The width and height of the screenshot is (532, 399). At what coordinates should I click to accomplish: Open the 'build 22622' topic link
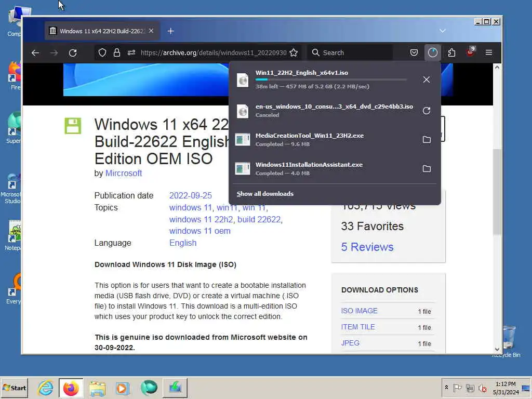point(259,220)
